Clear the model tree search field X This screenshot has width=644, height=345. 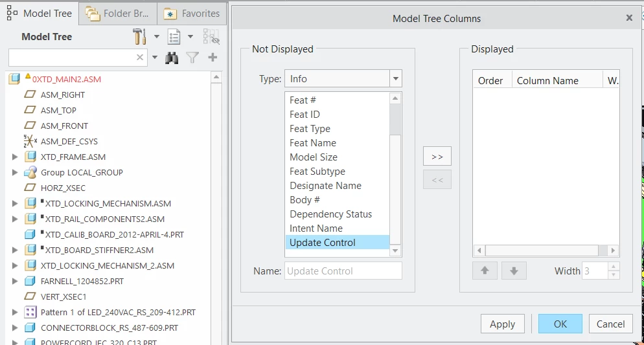click(140, 58)
